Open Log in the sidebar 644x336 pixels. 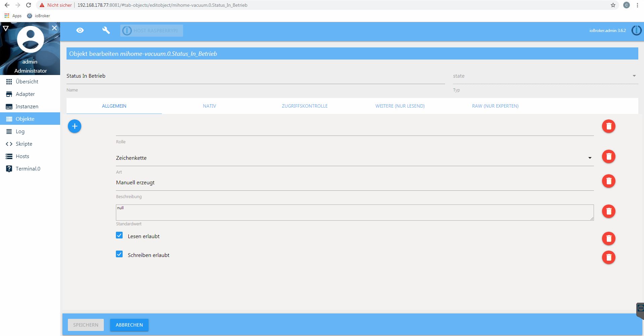pyautogui.click(x=30, y=131)
